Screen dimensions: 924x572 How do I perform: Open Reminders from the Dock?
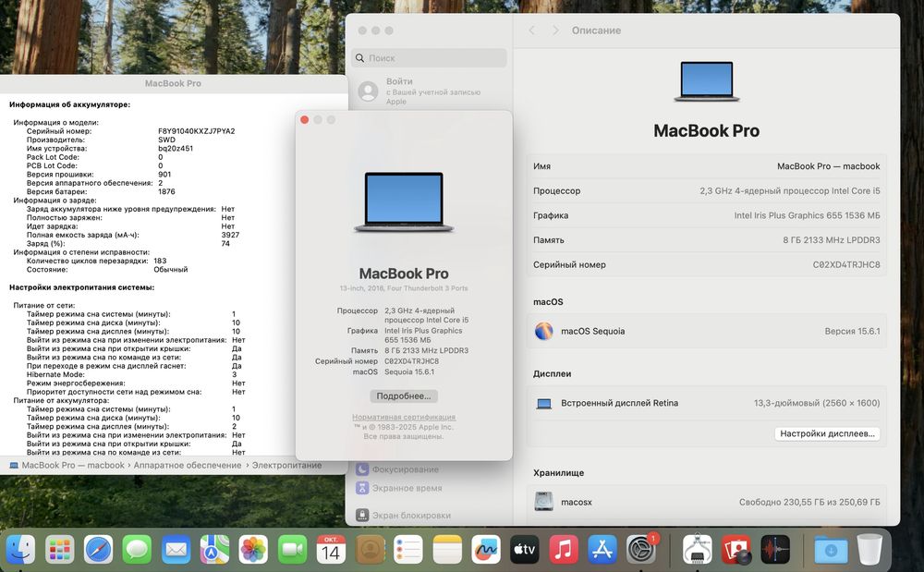(x=408, y=550)
